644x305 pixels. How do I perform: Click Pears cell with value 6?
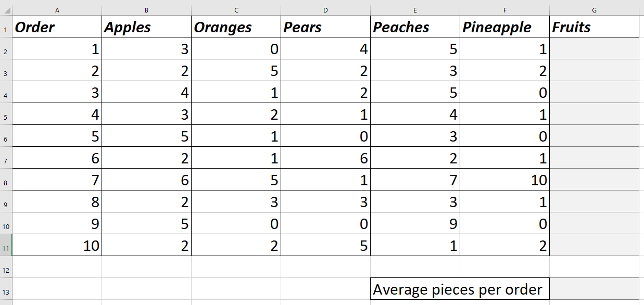tap(325, 158)
